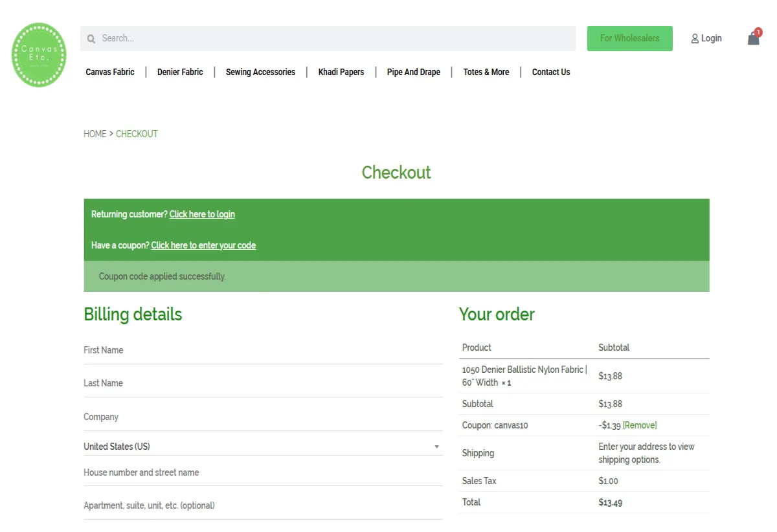Viewport: 777px width, 532px height.
Task: Select Khadi Papers menu item
Action: (341, 72)
